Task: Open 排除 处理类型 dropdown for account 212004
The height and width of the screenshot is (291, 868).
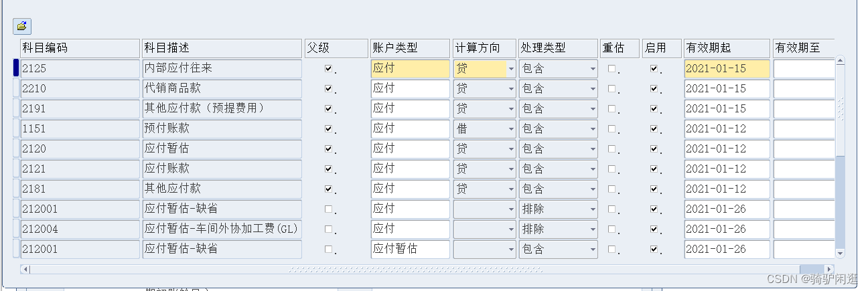Action: 593,229
